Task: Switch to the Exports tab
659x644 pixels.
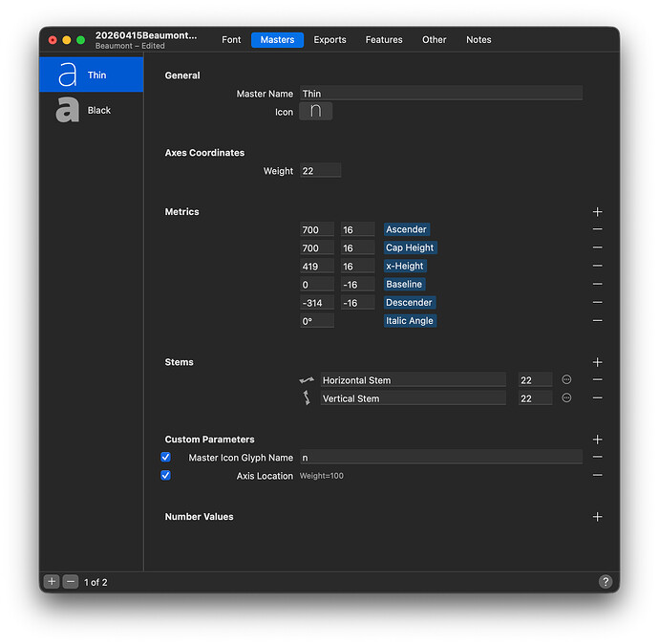Action: (x=329, y=40)
